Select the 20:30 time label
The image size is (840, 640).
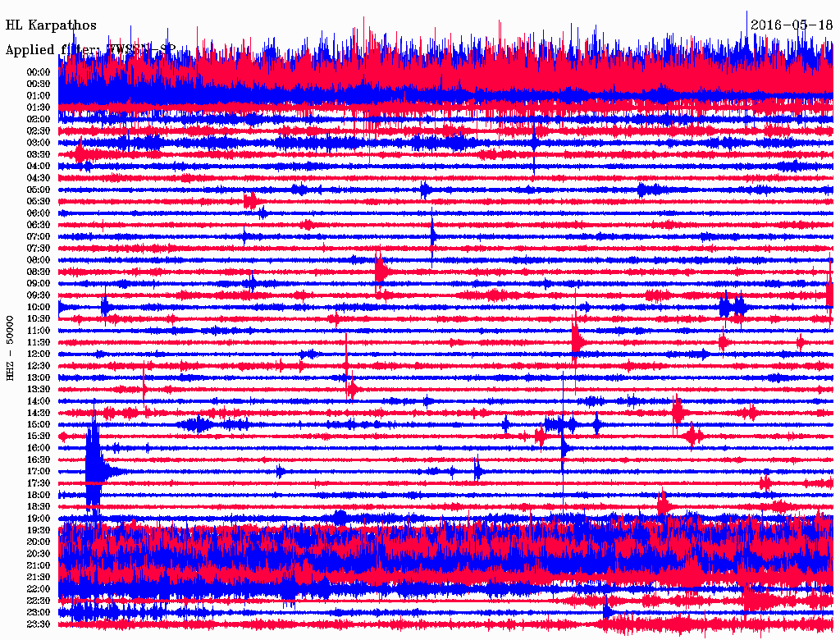point(38,554)
